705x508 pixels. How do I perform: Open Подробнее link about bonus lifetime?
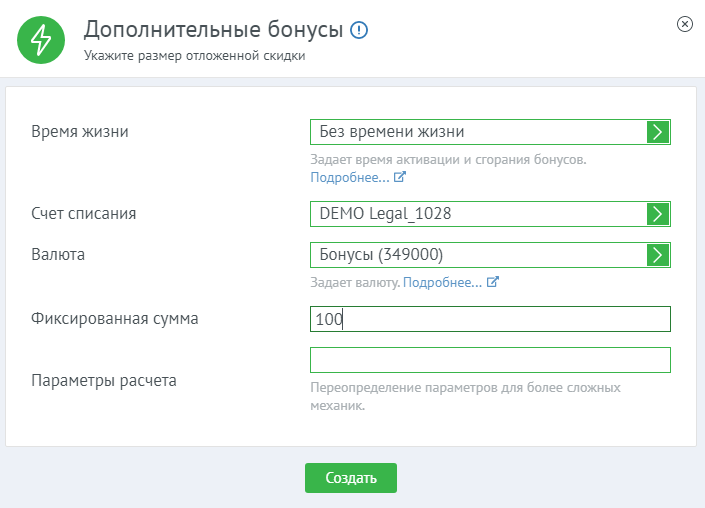click(x=350, y=177)
